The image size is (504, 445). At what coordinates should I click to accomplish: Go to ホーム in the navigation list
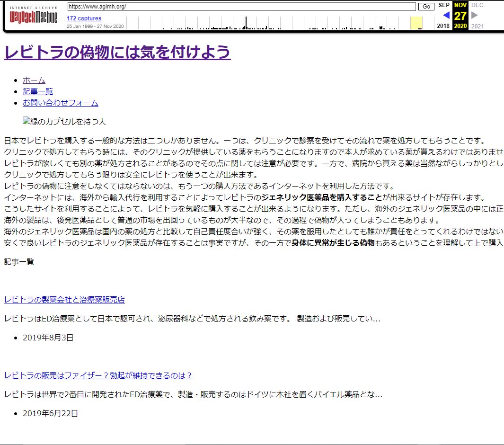click(34, 80)
